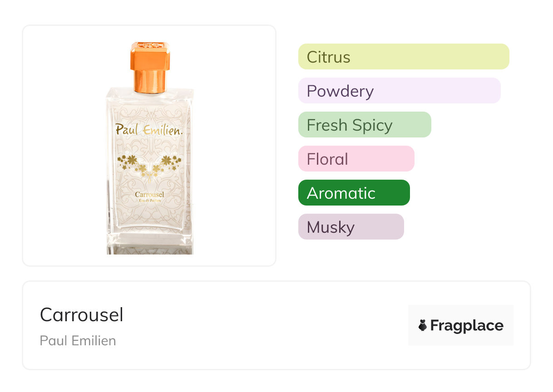Click the 'Carrousel' label printed on bottle
Viewport: 553px width, 392px height.
coord(149,195)
